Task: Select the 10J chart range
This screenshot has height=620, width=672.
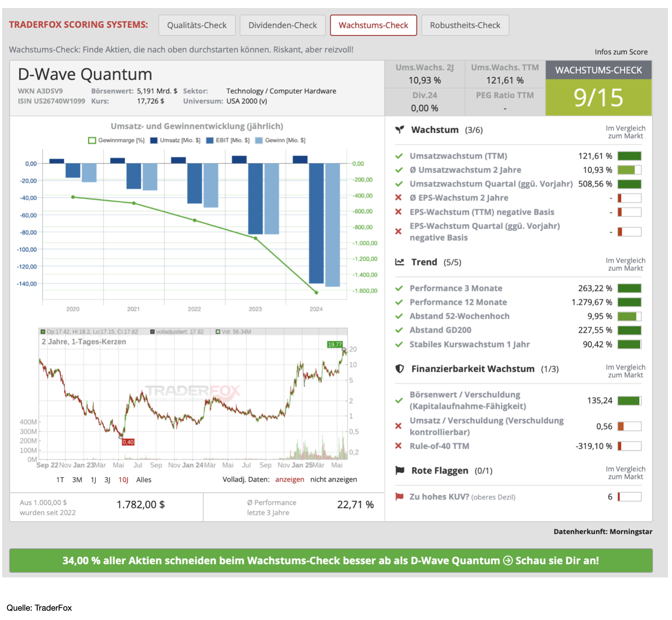Action: pos(123,480)
